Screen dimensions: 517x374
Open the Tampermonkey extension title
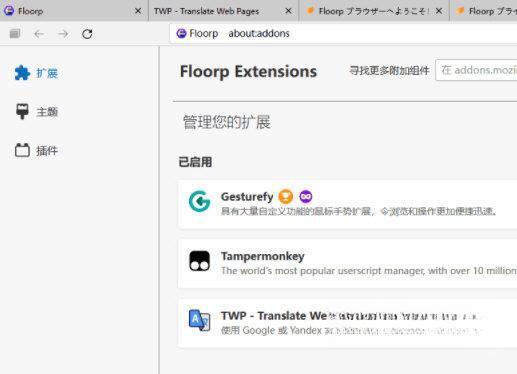click(x=263, y=256)
